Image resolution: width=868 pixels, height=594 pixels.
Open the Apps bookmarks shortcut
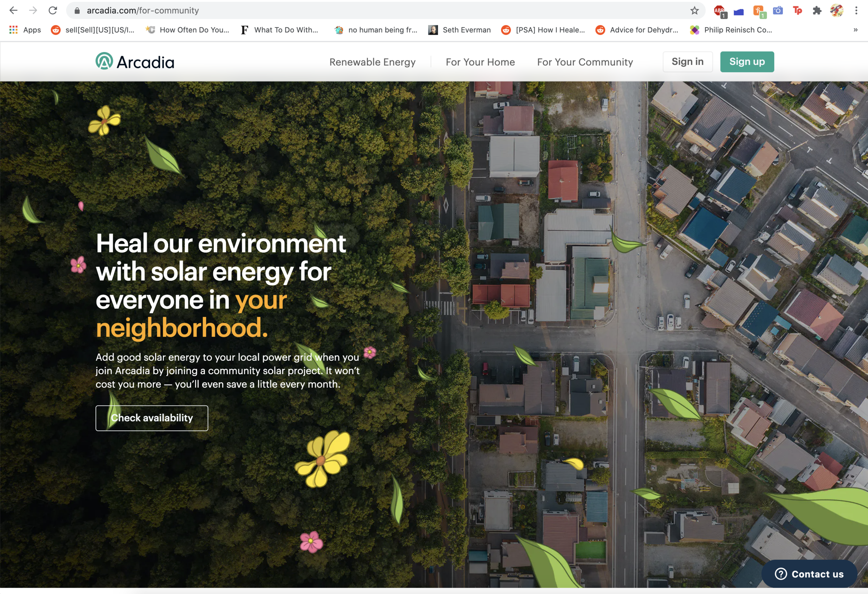(25, 30)
